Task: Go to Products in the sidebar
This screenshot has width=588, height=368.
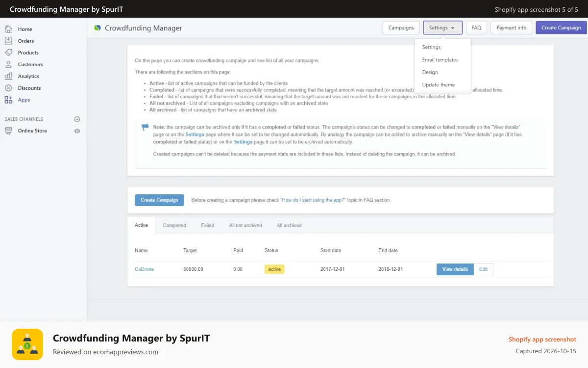Action: tap(28, 53)
